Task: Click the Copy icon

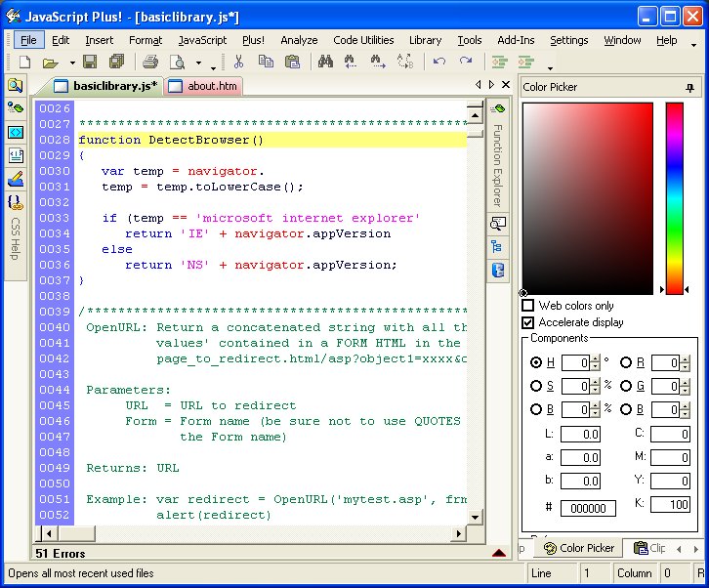Action: [266, 62]
